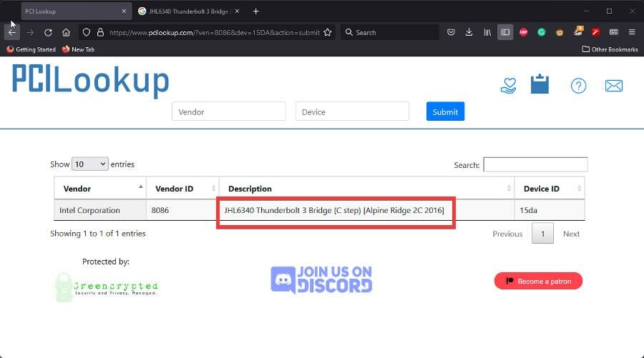The width and height of the screenshot is (644, 358).
Task: Open the Getting Started bookmark
Action: 31,49
